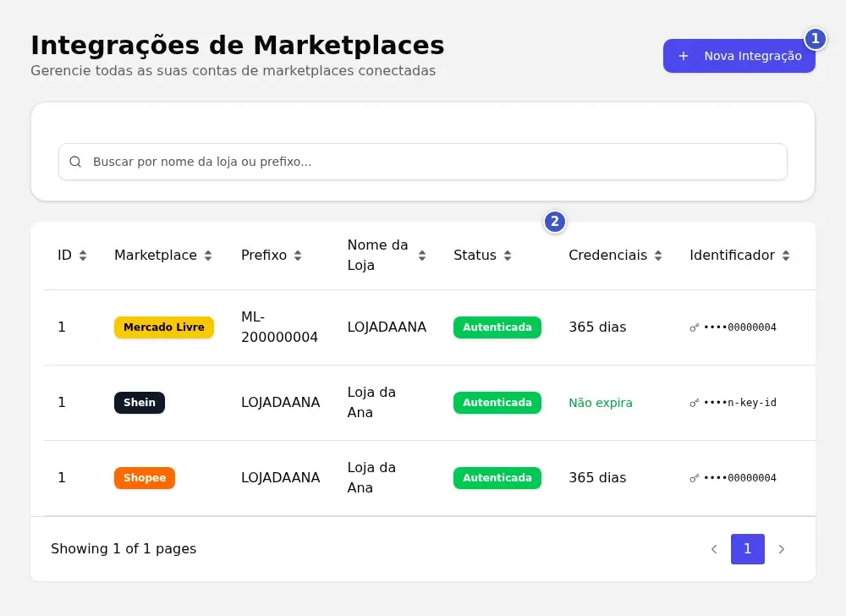Click the plus icon in Nova Integração
Viewport: 846px width, 616px height.
683,56
